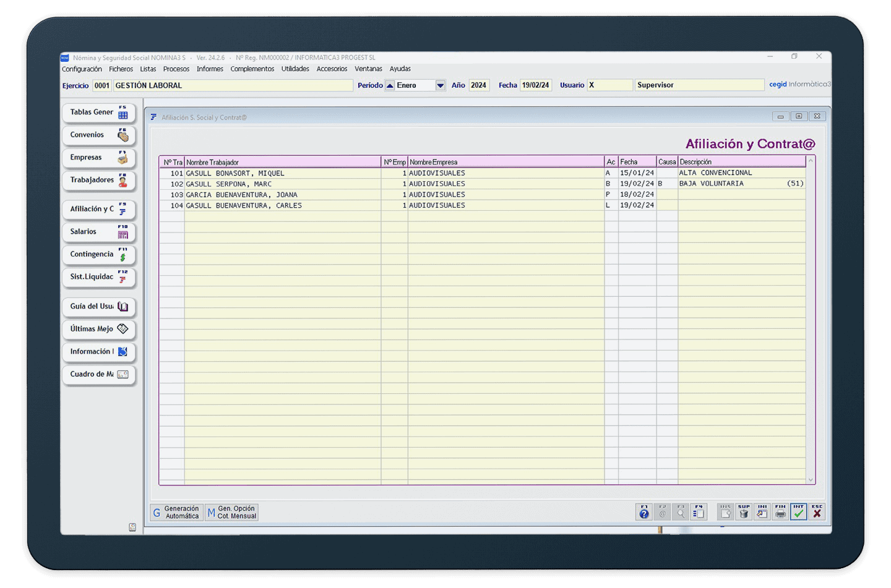The height and width of the screenshot is (588, 891).
Task: Click the up arrow beside Período
Action: (390, 85)
